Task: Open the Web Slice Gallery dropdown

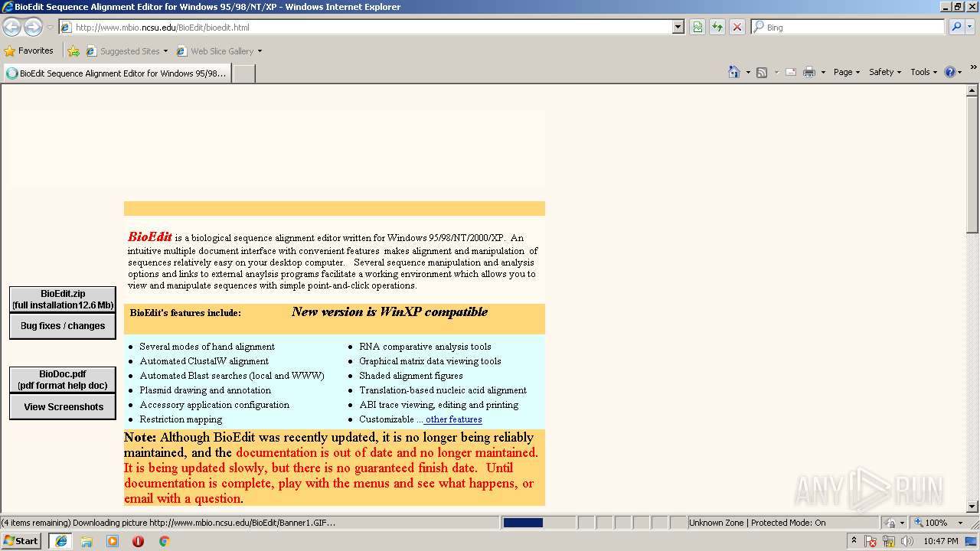Action: (x=219, y=51)
